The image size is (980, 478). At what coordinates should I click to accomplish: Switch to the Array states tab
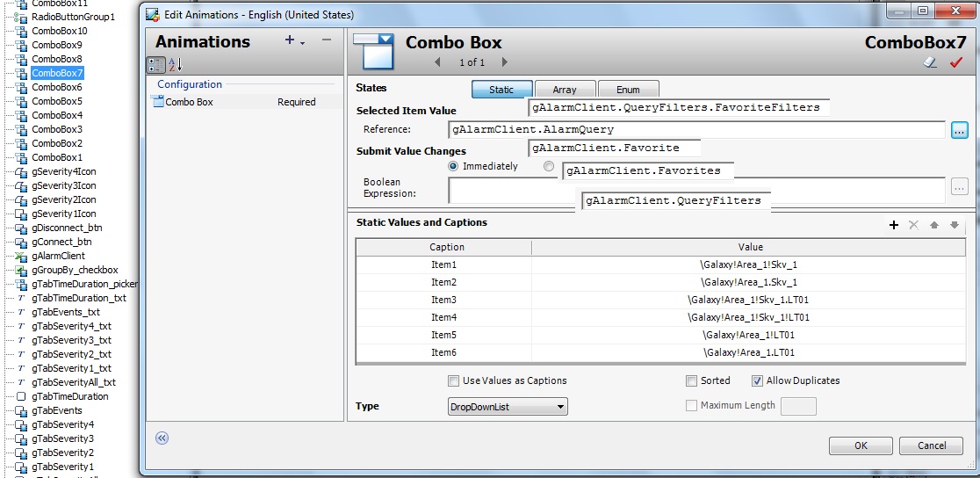[565, 90]
